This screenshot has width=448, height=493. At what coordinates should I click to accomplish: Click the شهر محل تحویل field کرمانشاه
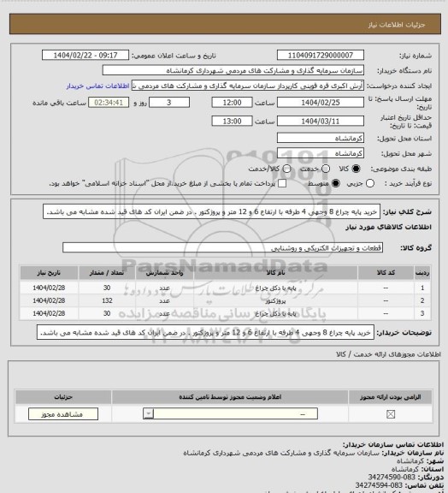tap(321, 153)
